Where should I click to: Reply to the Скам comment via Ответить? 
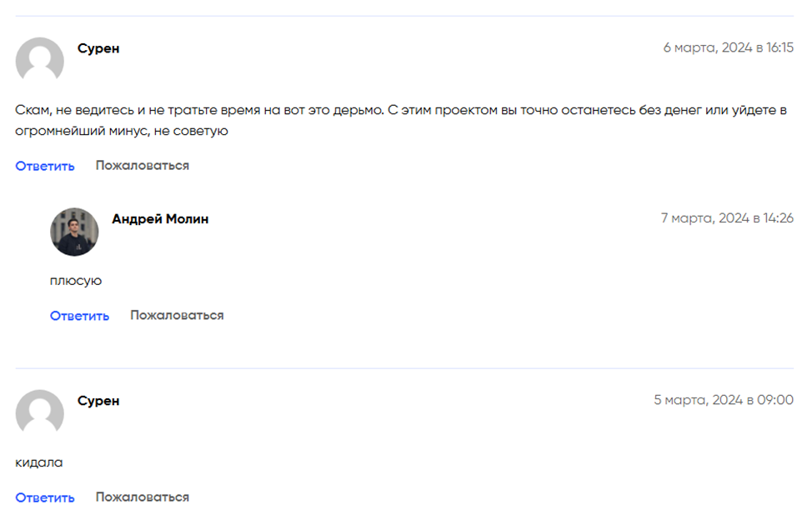click(x=45, y=166)
